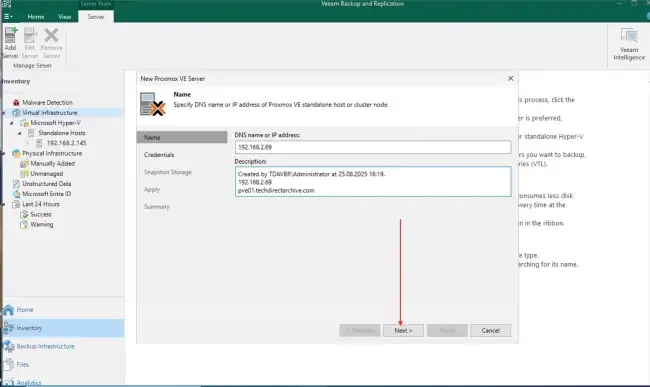Click the Warning status icon

[x=24, y=225]
